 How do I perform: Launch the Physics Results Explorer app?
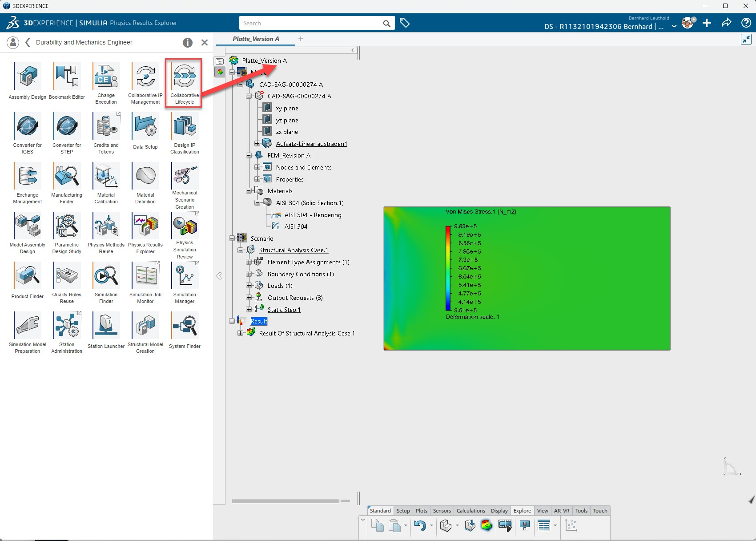[145, 232]
